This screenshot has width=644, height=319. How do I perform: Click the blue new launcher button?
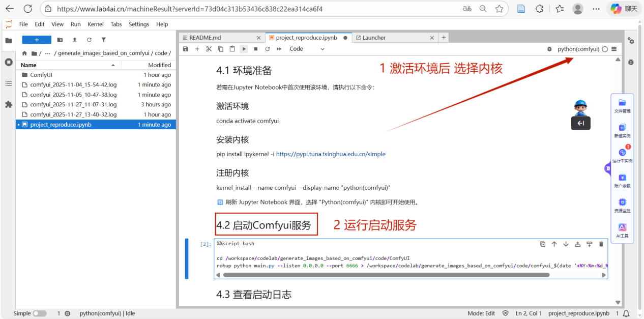(37, 40)
